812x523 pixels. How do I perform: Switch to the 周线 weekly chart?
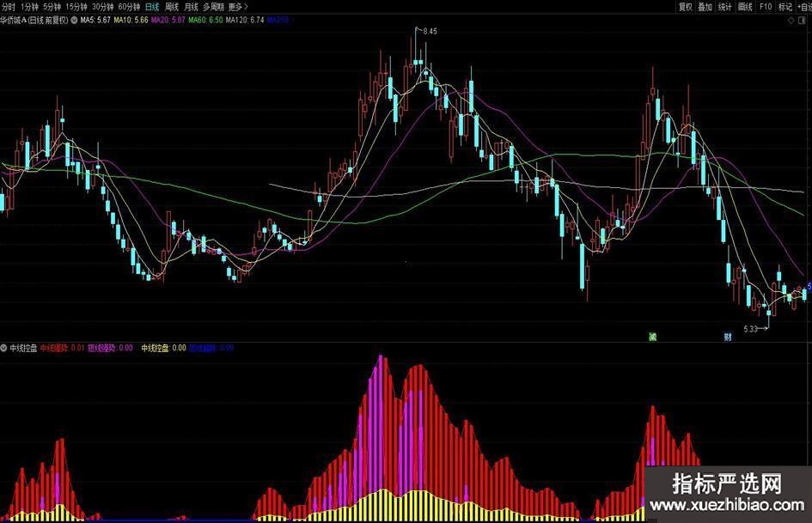pos(171,7)
